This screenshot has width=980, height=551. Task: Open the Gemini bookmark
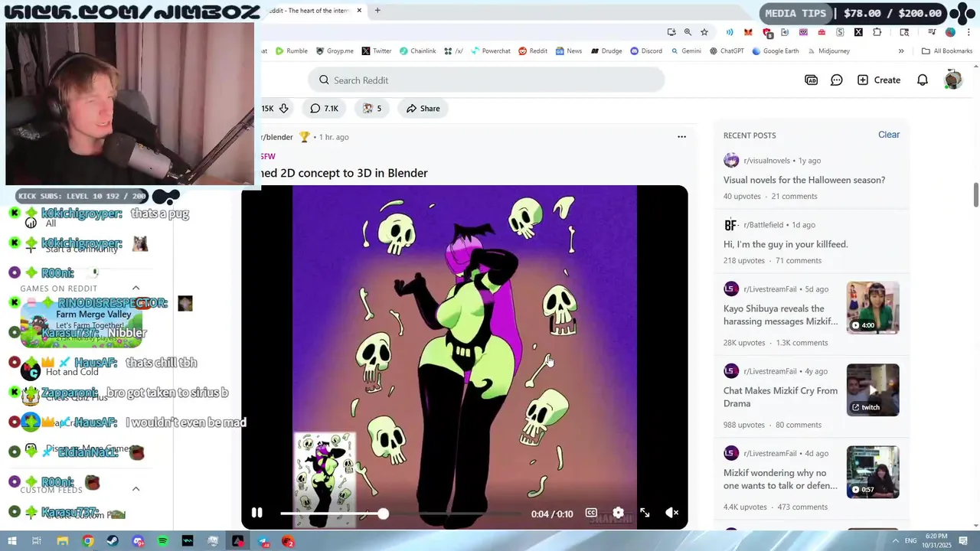tap(686, 51)
